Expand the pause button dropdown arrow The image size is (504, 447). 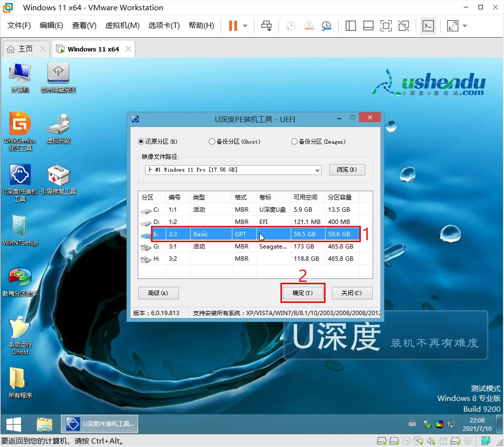click(245, 25)
